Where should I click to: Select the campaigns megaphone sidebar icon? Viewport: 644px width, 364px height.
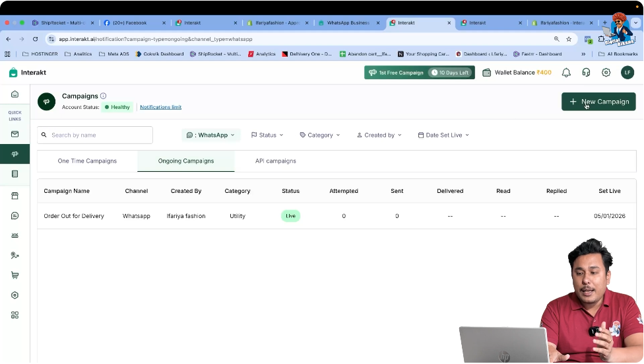coord(15,154)
